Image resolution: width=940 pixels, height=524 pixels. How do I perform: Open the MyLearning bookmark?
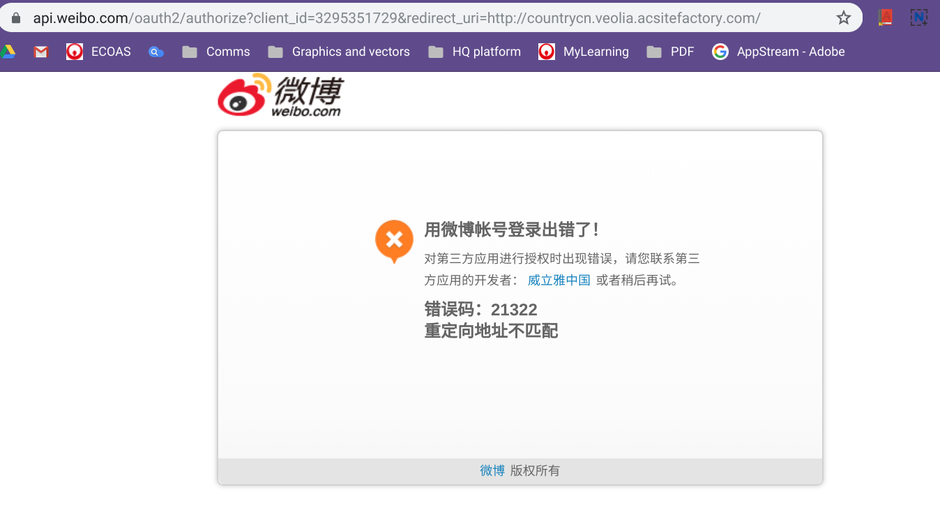pyautogui.click(x=583, y=52)
